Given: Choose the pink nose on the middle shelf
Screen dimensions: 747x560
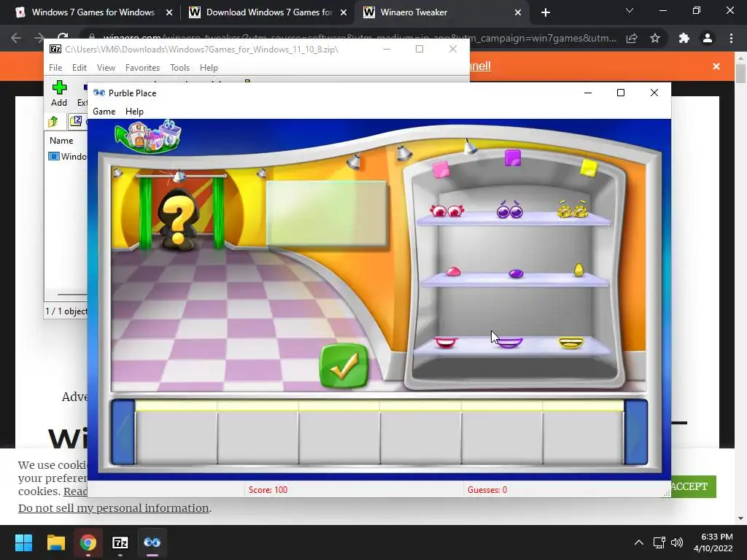Looking at the screenshot, I should 453,271.
